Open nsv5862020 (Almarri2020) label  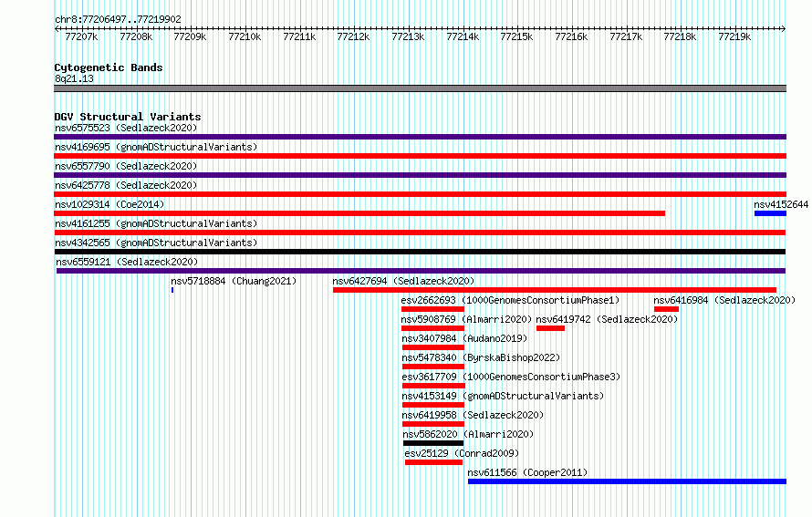tap(468, 434)
